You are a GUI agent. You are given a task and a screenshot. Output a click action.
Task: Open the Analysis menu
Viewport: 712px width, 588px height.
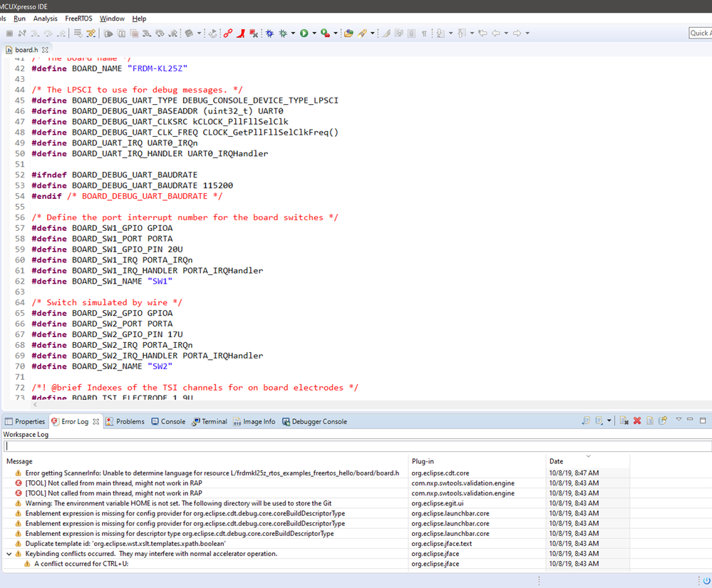click(46, 19)
